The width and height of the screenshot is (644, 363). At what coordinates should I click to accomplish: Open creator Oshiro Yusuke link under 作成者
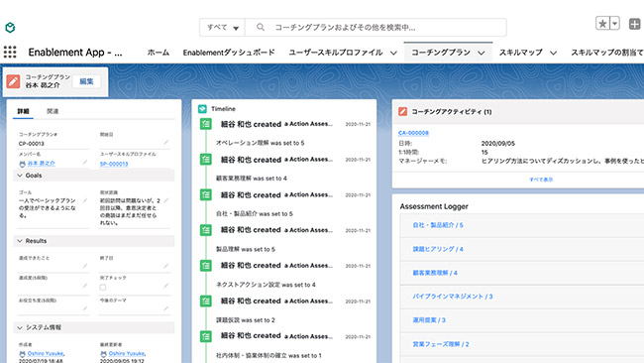(x=46, y=353)
